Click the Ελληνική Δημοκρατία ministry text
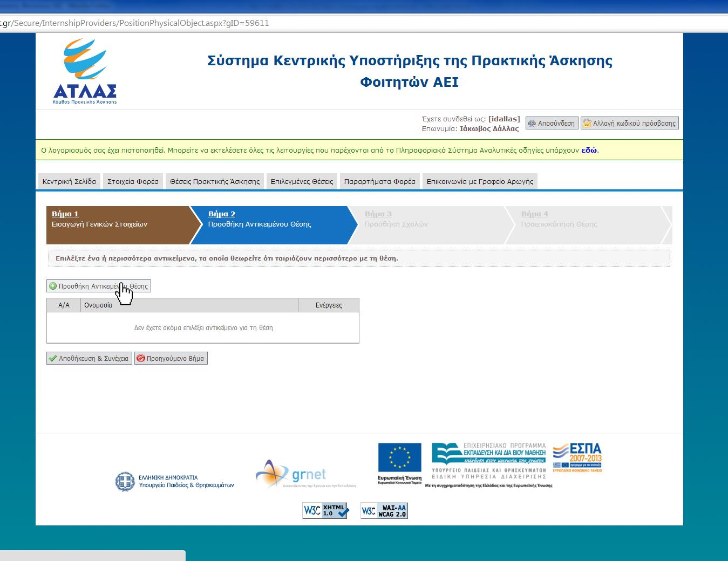The image size is (728, 561). tap(186, 481)
